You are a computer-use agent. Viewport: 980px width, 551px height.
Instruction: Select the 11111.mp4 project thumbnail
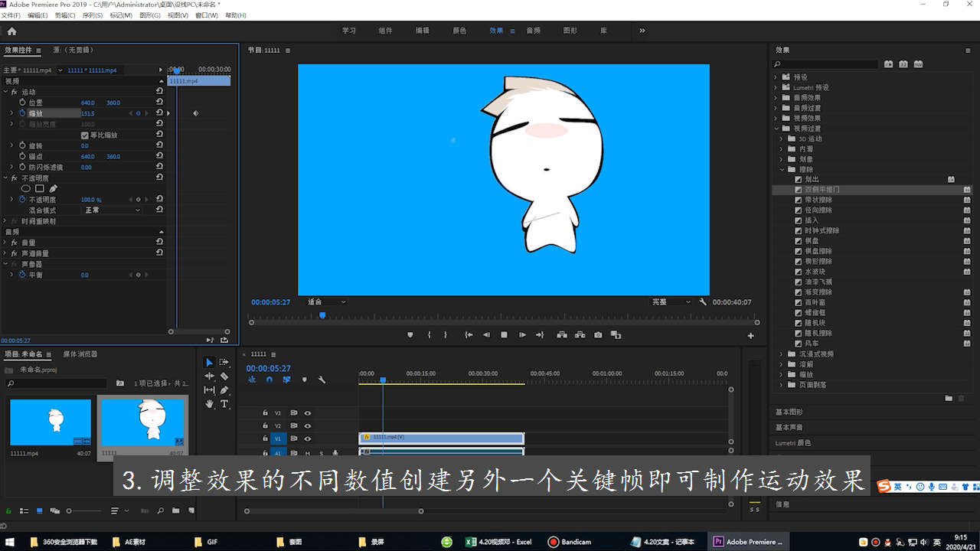point(51,422)
